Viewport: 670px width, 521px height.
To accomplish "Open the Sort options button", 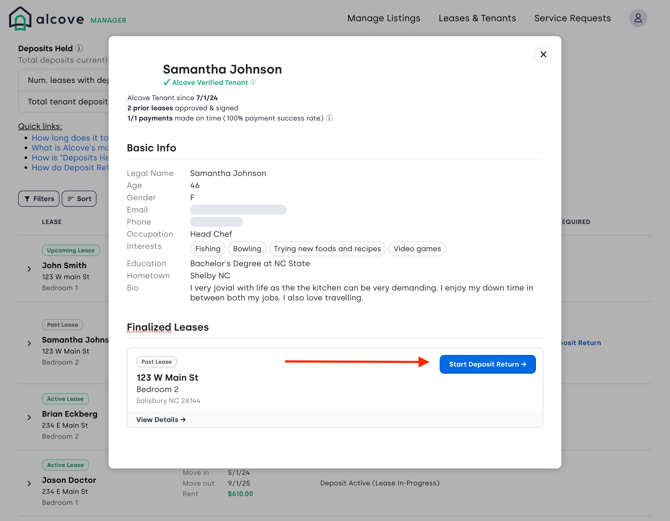I will pyautogui.click(x=79, y=199).
